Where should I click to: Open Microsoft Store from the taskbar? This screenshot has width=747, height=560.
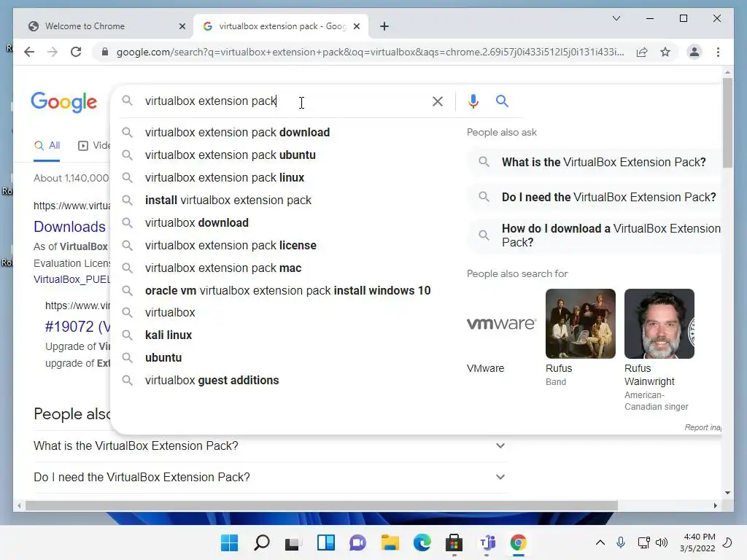pyautogui.click(x=454, y=542)
